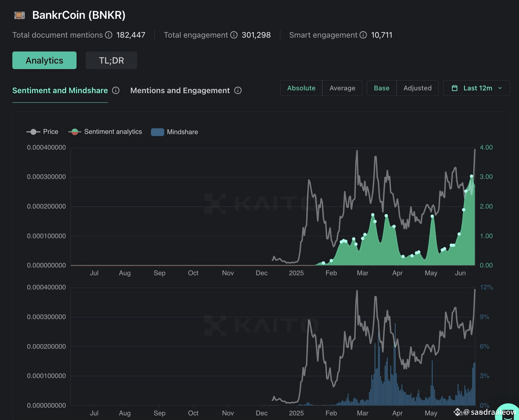Viewport: 519px width, 420px height.
Task: Click info icon next to Mentions and Engagement
Action: pos(238,90)
